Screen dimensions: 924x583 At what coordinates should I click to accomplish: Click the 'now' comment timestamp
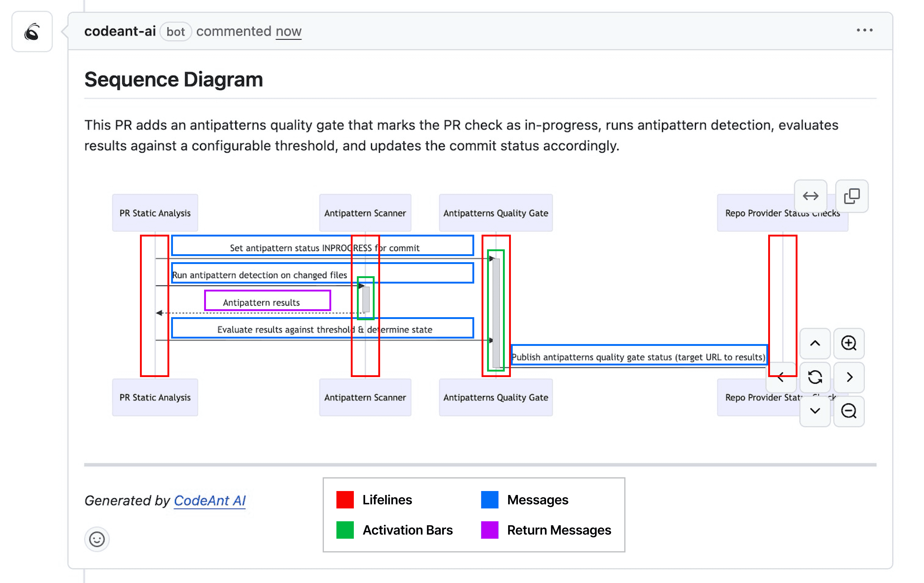288,31
